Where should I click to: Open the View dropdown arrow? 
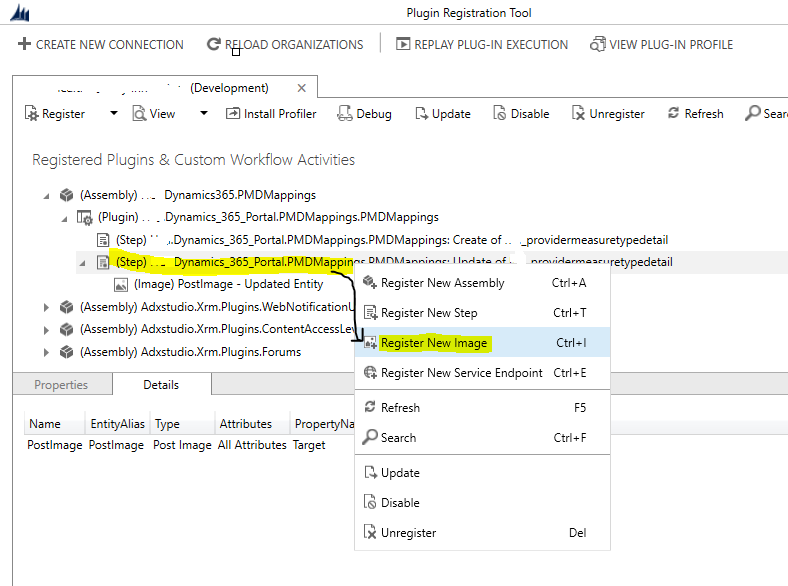[x=204, y=114]
